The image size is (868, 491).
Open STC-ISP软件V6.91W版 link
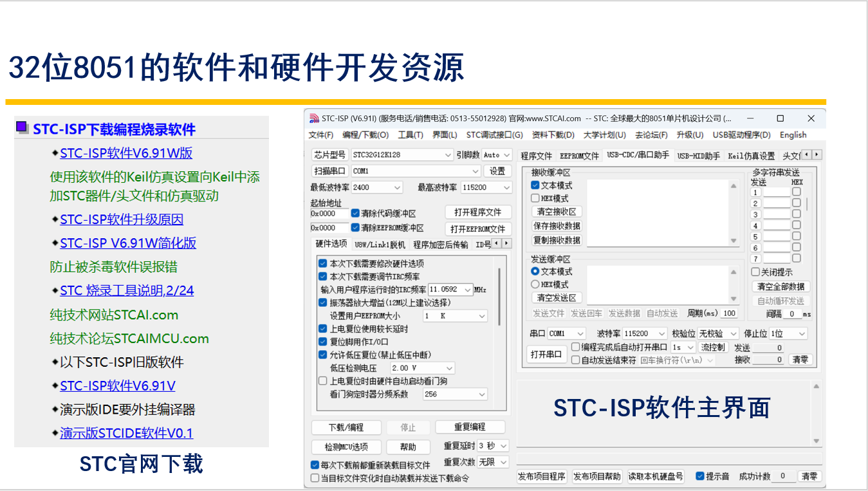pos(126,153)
